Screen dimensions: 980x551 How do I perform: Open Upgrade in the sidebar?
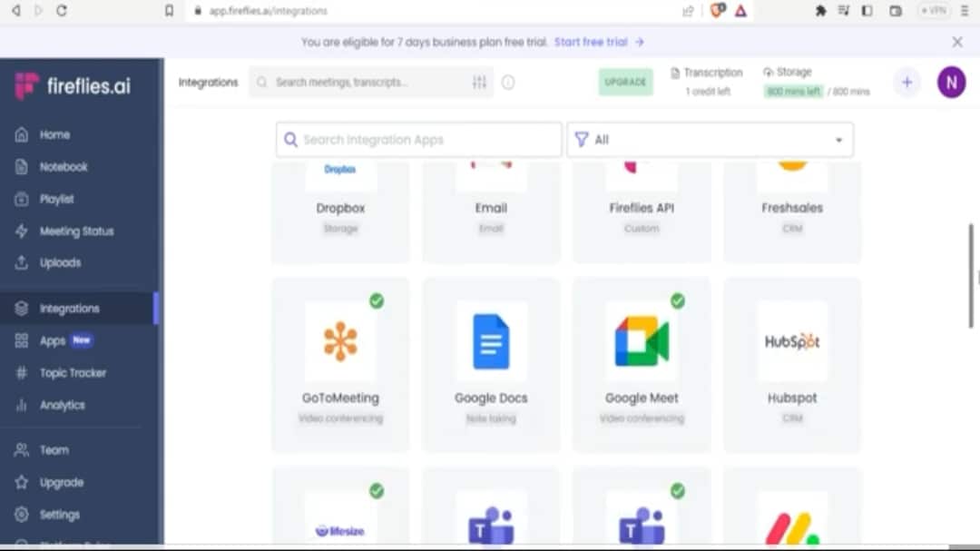click(62, 483)
